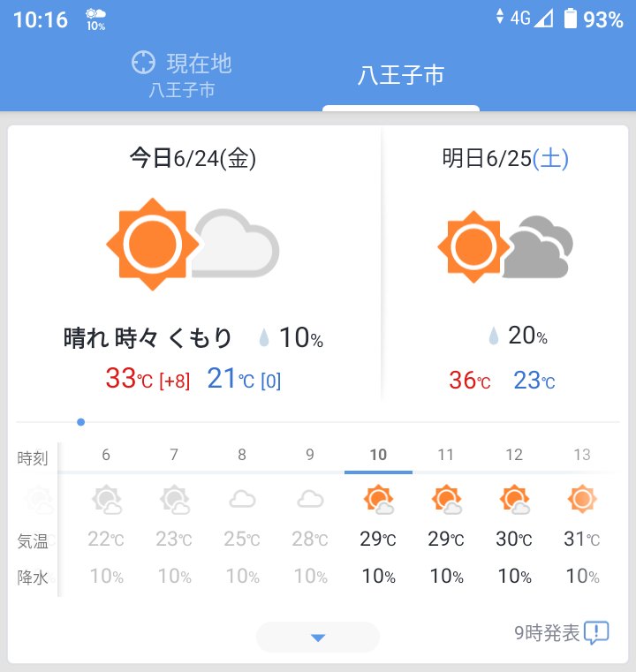Screen dimensions: 636x672
Task: Tap the 7 o'clock hourly weather icon
Action: pos(174,501)
